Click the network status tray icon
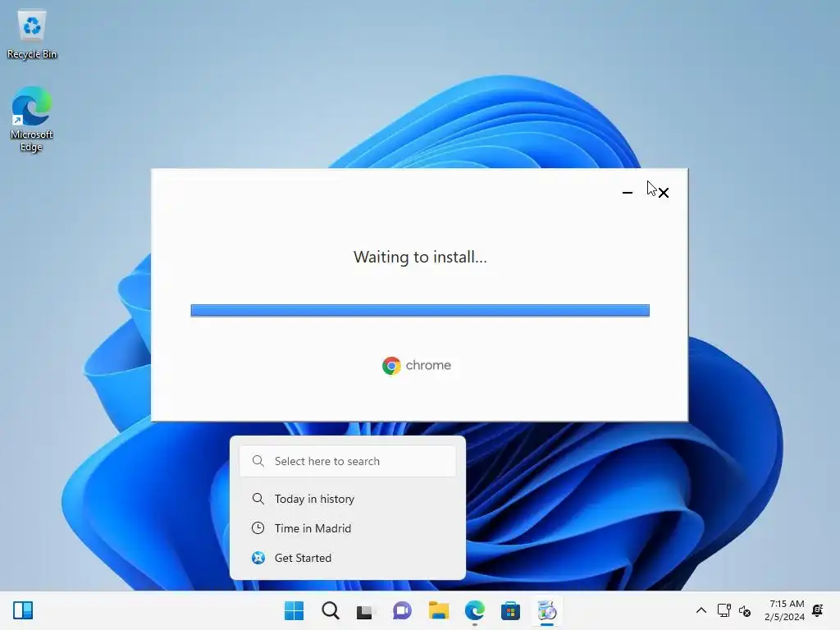 [x=724, y=610]
